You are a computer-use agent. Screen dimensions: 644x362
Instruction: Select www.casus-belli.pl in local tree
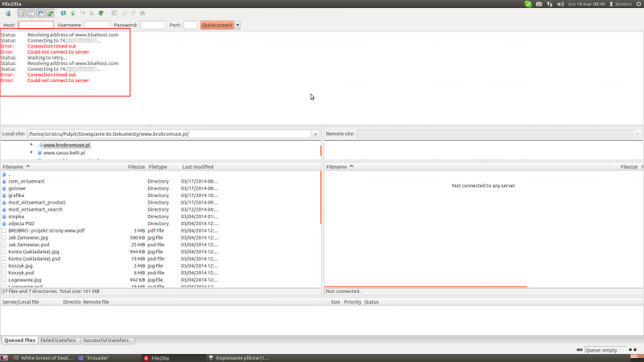click(64, 153)
